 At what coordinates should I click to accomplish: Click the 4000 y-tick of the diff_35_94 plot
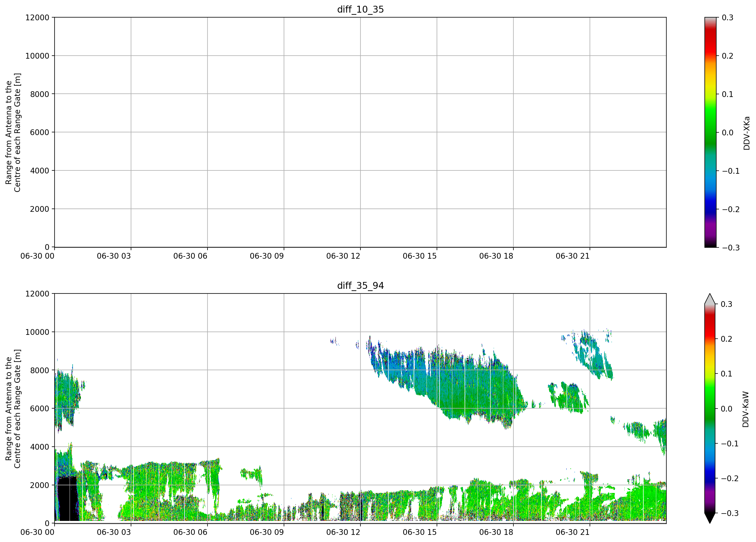tap(40, 447)
